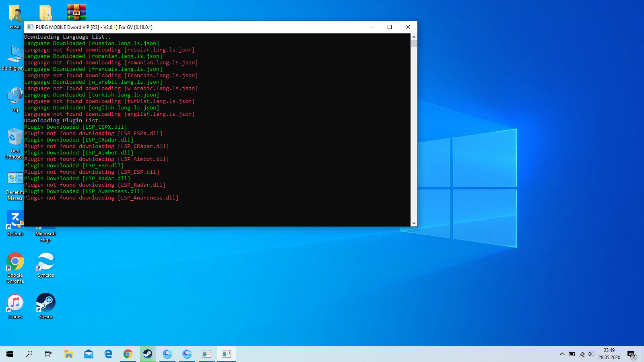Screen dimensions: 644x362
Task: Open the ensar user folder on desktop
Action: tap(15, 16)
